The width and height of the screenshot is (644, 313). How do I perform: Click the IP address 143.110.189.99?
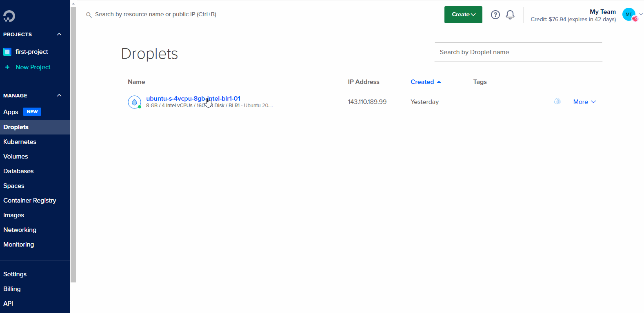pyautogui.click(x=367, y=102)
